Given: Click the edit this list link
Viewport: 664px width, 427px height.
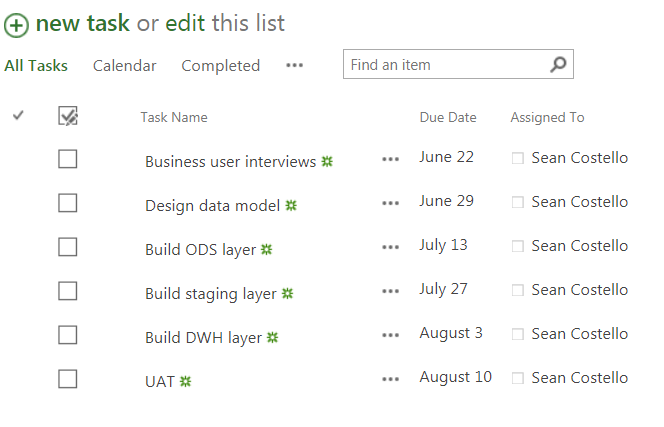Looking at the screenshot, I should click(x=185, y=24).
